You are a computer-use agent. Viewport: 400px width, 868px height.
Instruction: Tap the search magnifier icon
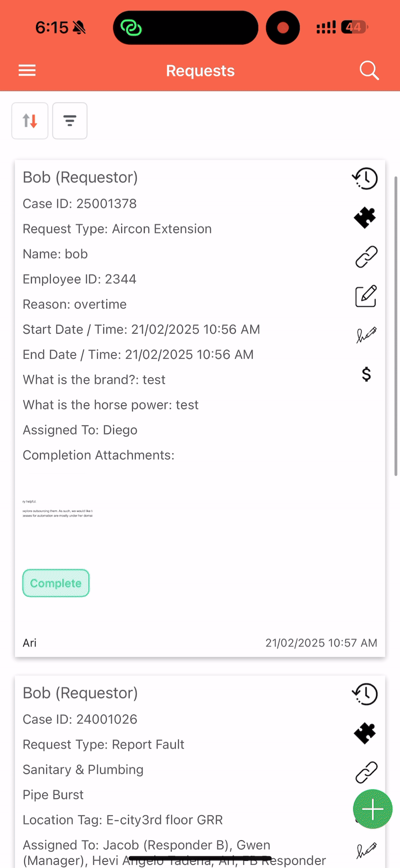tap(369, 71)
